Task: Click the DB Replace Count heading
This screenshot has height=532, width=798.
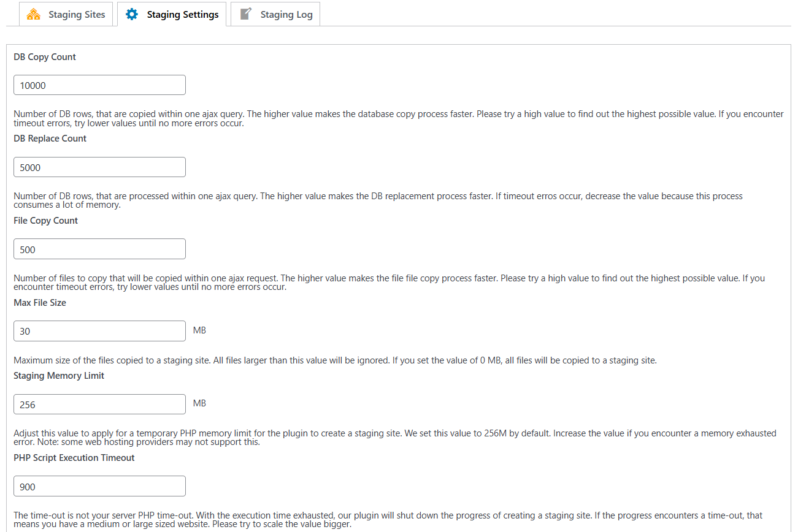Action: (x=50, y=139)
